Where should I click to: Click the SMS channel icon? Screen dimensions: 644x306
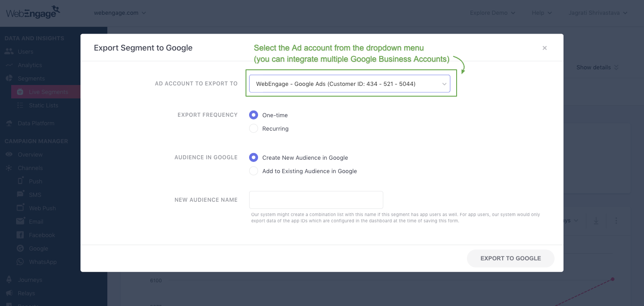[20, 194]
